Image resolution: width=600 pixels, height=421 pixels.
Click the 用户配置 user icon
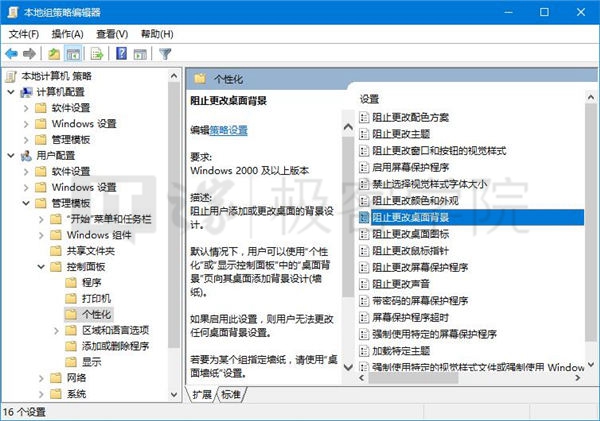26,156
